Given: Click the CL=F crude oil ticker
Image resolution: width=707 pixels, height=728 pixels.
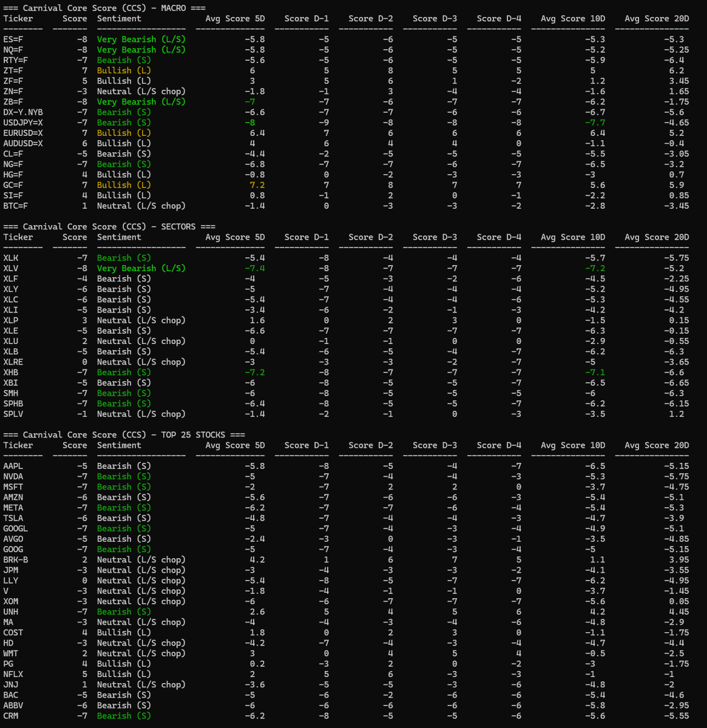Looking at the screenshot, I should point(13,153).
